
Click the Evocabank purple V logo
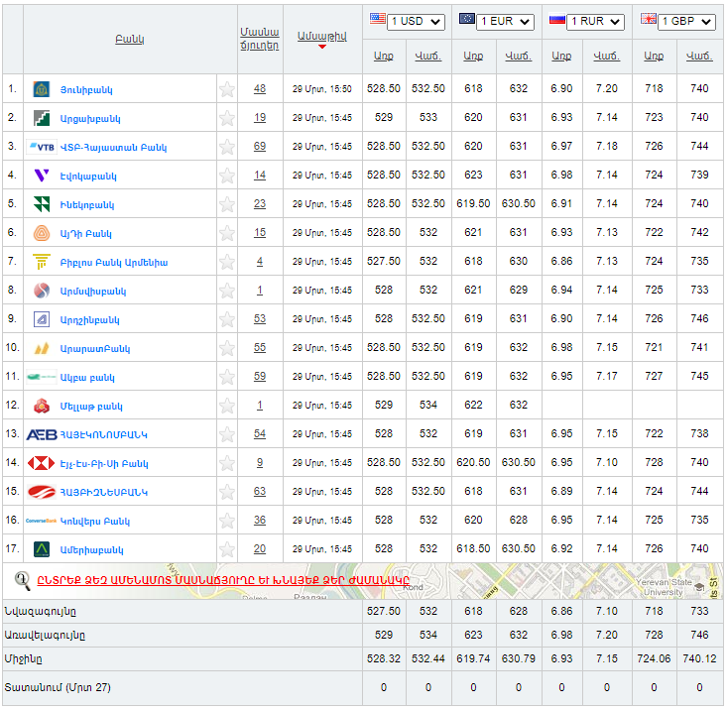click(x=42, y=176)
